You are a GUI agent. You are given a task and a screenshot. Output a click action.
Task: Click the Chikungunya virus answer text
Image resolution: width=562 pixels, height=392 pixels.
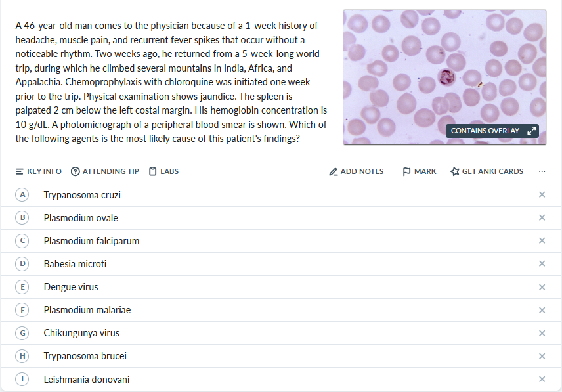pyautogui.click(x=81, y=333)
